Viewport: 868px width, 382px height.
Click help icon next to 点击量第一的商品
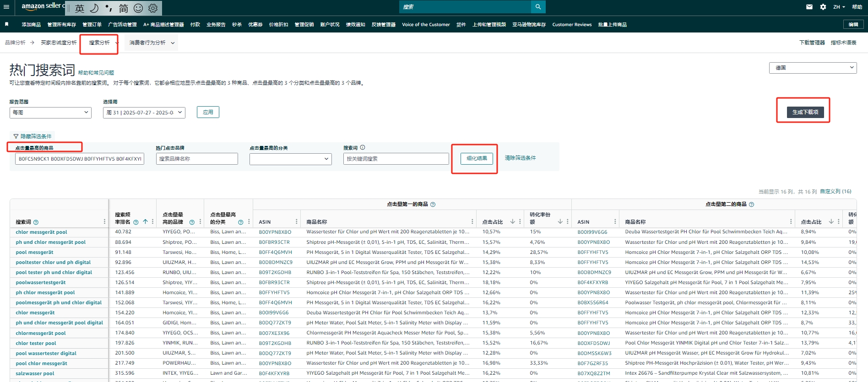pyautogui.click(x=433, y=204)
